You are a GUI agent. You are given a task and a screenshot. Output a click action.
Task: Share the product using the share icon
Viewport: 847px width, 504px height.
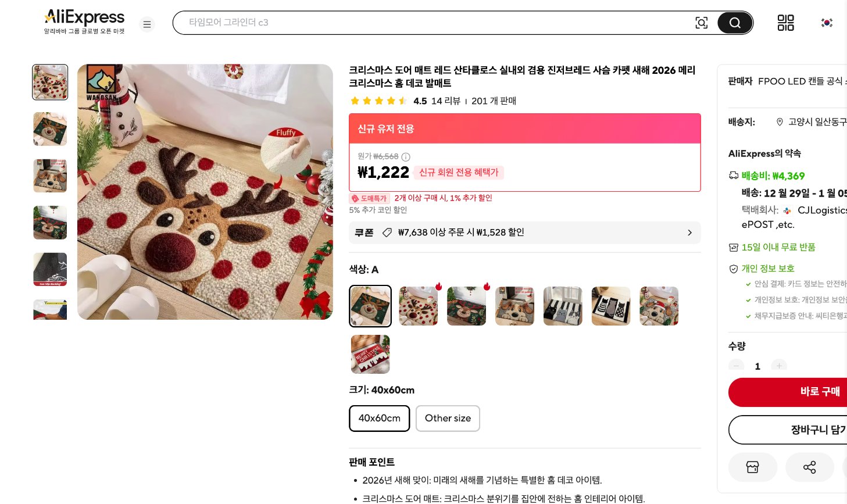(810, 467)
